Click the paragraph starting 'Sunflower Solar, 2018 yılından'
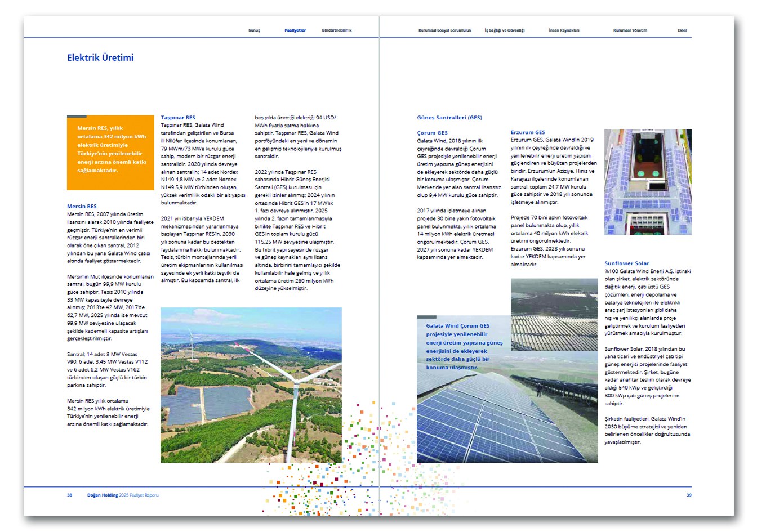757x532 pixels. (648, 376)
